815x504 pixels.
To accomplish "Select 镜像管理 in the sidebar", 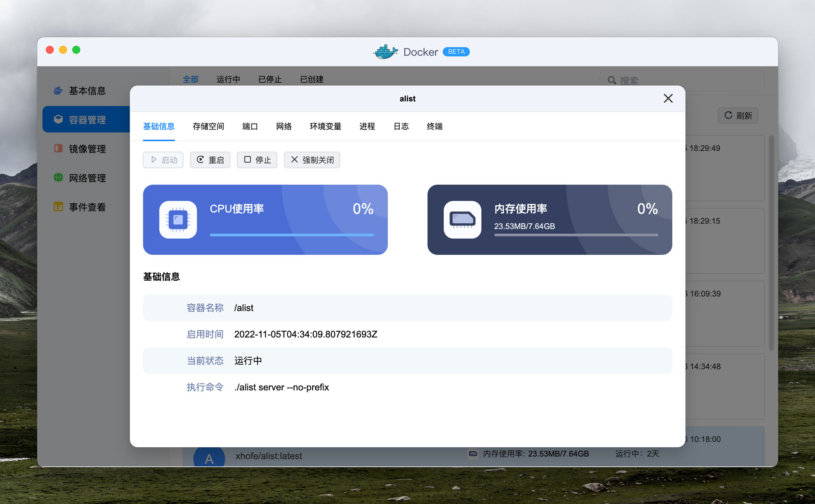I will click(x=87, y=149).
